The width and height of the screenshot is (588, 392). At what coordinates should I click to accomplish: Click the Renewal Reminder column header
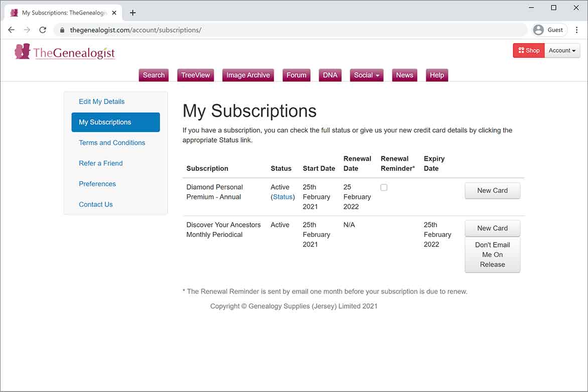[398, 164]
